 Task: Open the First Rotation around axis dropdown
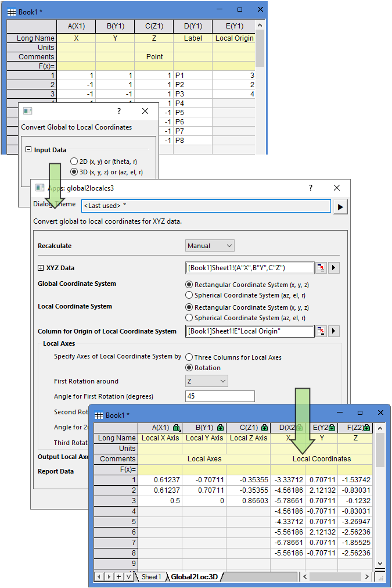[207, 381]
